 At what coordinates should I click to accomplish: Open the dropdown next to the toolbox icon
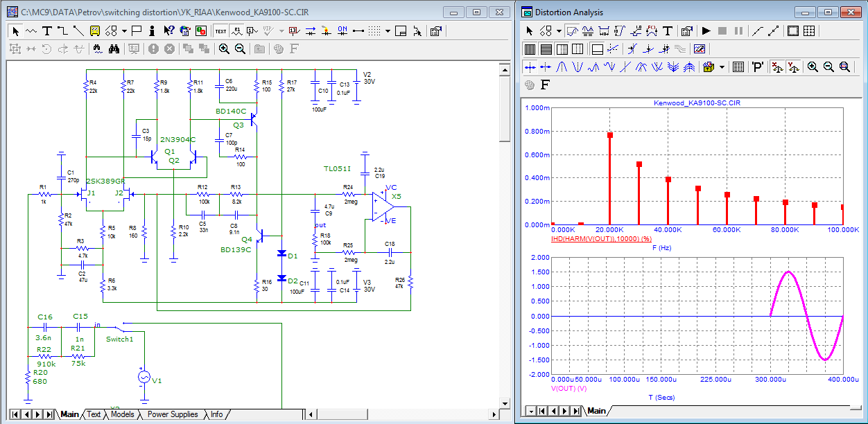click(722, 67)
